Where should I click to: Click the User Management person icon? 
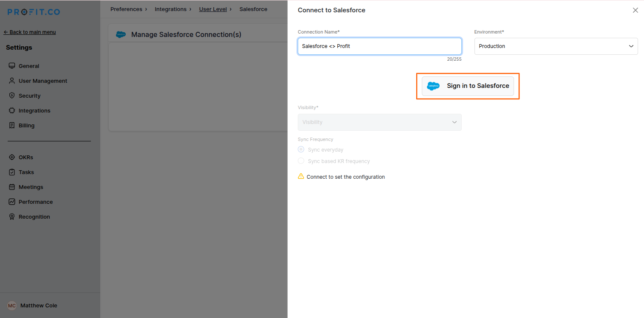[x=12, y=81]
